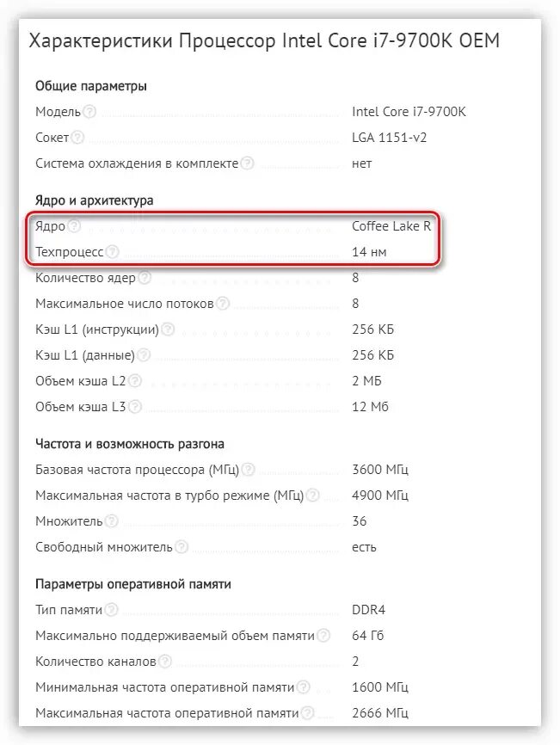Show hint for Система охлаждения в комплекте
Screen dimensions: 560x745
pyautogui.click(x=247, y=163)
